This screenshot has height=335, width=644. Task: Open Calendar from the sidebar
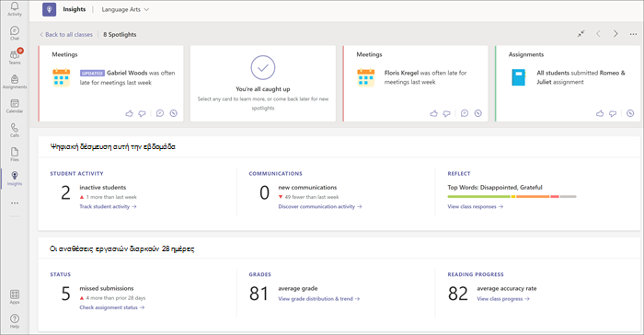tap(15, 106)
